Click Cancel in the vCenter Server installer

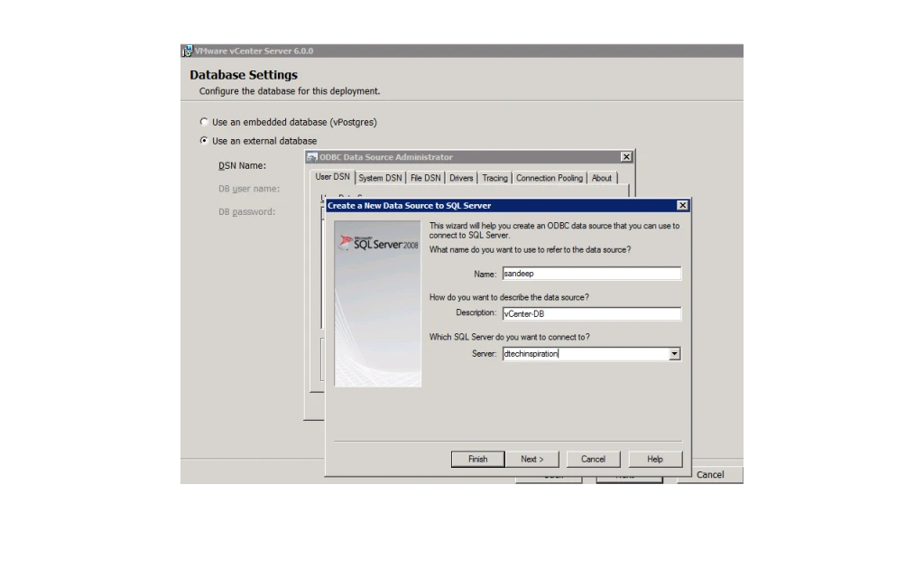pyautogui.click(x=710, y=475)
